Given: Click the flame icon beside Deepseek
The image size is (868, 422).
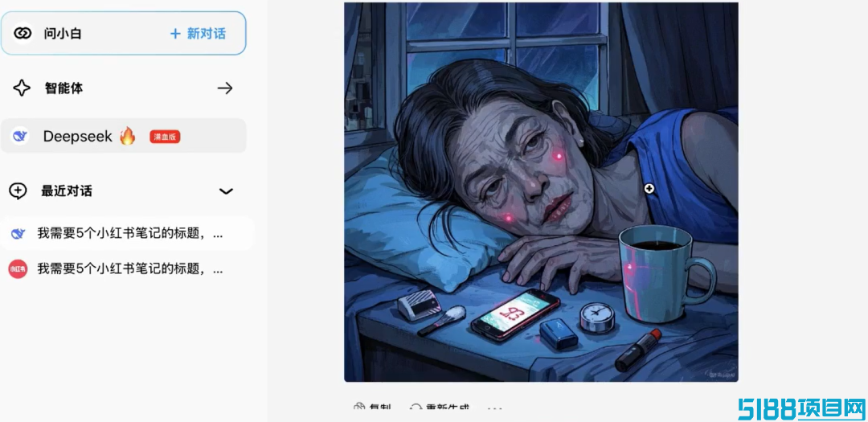Looking at the screenshot, I should pyautogui.click(x=127, y=136).
